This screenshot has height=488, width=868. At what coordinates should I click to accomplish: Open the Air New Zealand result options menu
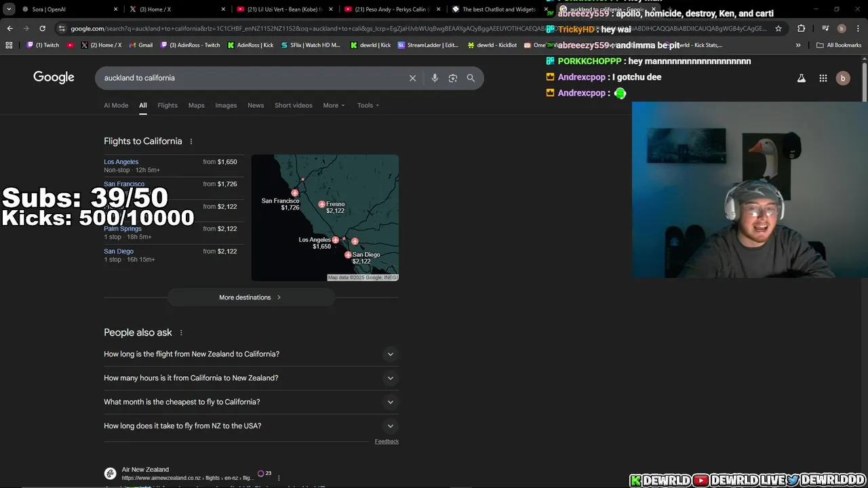[279, 478]
